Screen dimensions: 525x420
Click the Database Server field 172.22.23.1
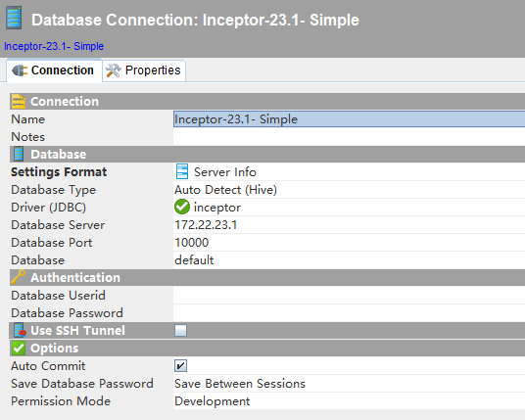[349, 225]
